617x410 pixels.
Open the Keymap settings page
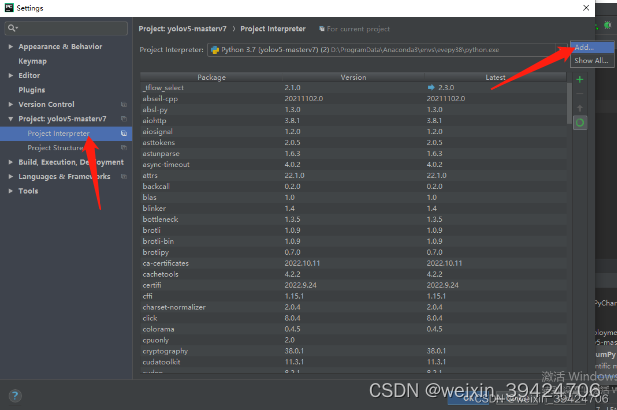click(x=32, y=61)
